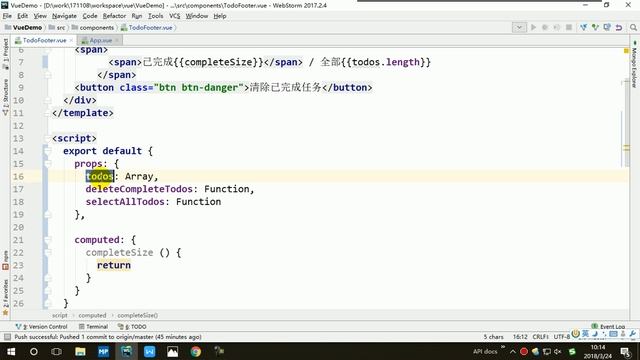The width and height of the screenshot is (640, 360).
Task: Open the View menu
Action: (40, 16)
